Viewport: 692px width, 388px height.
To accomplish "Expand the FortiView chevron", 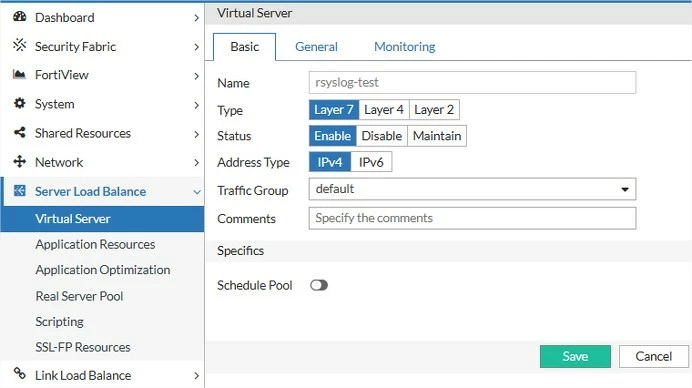I will 196,76.
